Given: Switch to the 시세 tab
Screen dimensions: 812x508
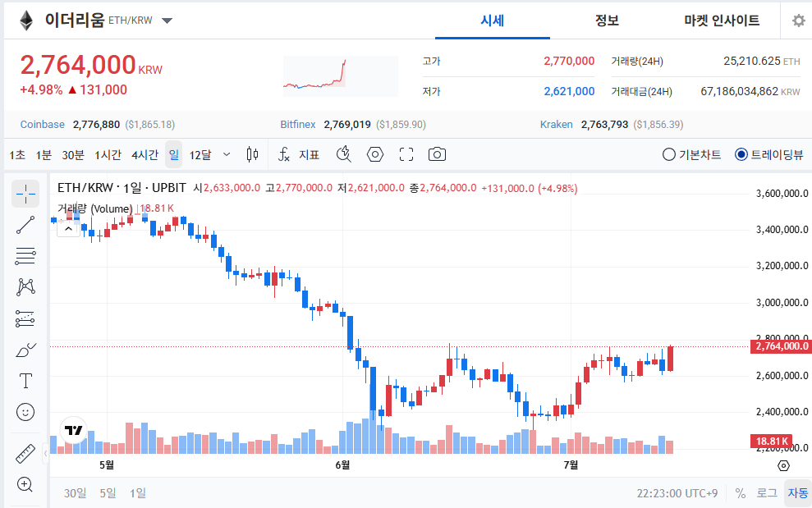Looking at the screenshot, I should pos(492,21).
